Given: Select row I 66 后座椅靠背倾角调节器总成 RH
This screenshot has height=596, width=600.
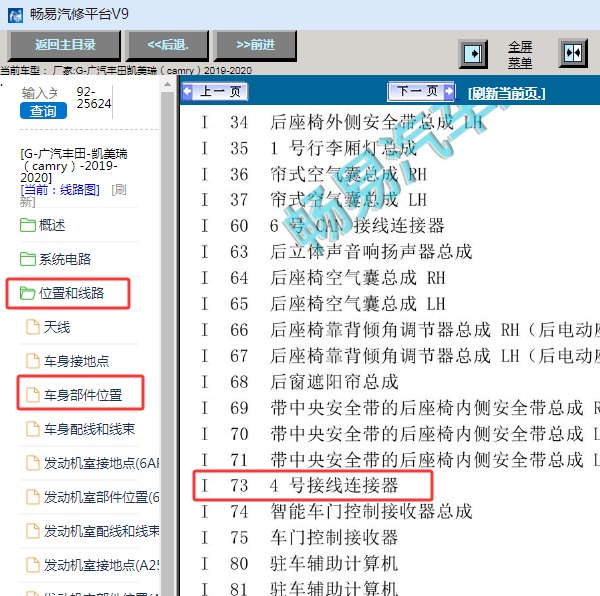Looking at the screenshot, I should 400,330.
